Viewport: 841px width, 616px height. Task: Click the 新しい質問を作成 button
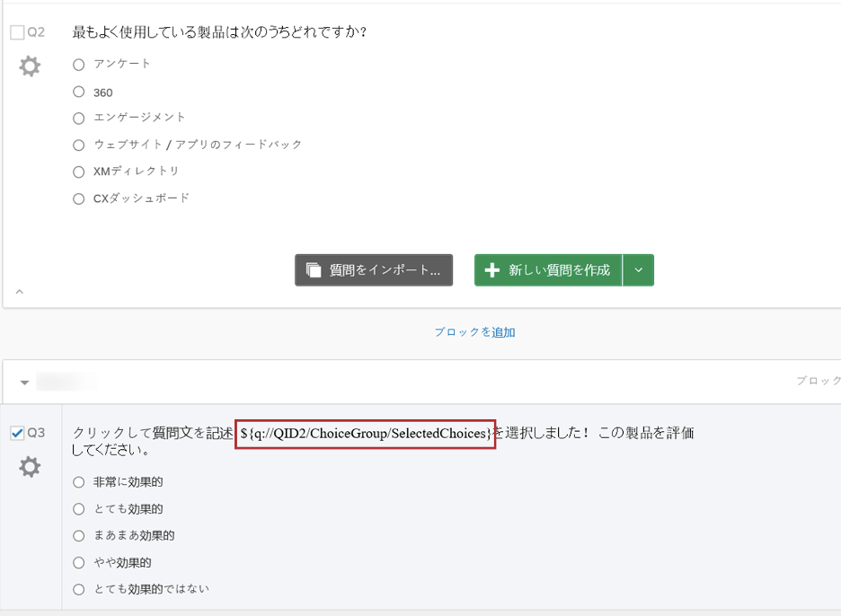[x=548, y=270]
